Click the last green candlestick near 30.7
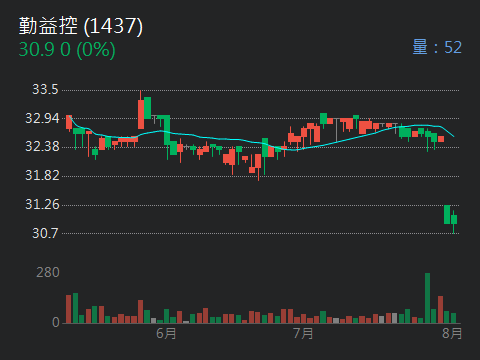This screenshot has width=480, height=360. pos(454,221)
